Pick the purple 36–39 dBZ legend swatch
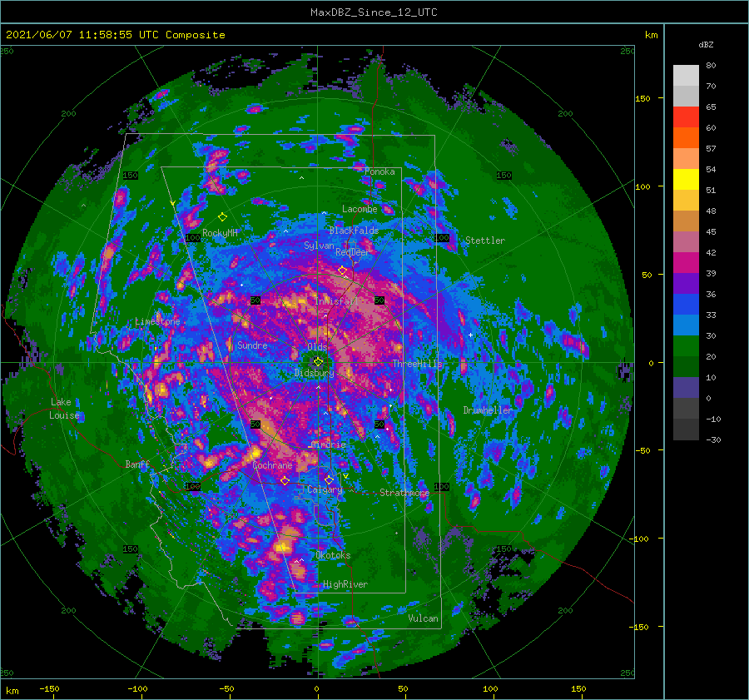The height and width of the screenshot is (700, 749). tap(686, 284)
